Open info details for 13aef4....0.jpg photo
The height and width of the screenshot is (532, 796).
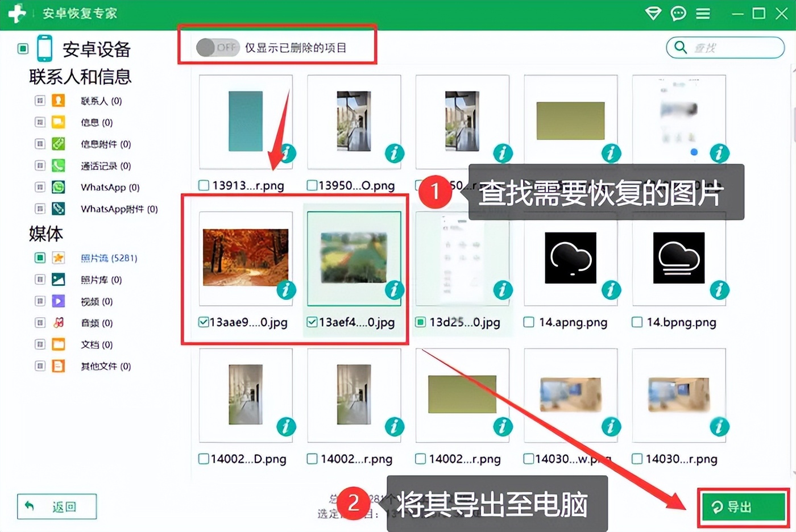[x=394, y=290]
